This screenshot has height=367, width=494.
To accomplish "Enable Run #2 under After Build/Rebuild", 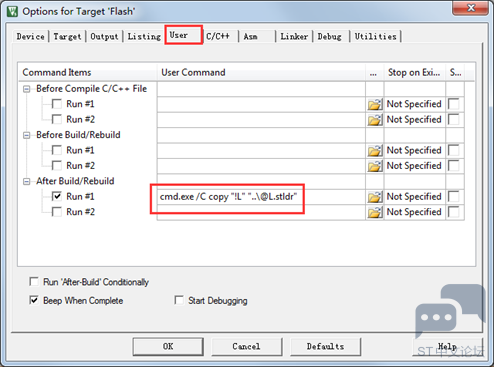I will (57, 212).
